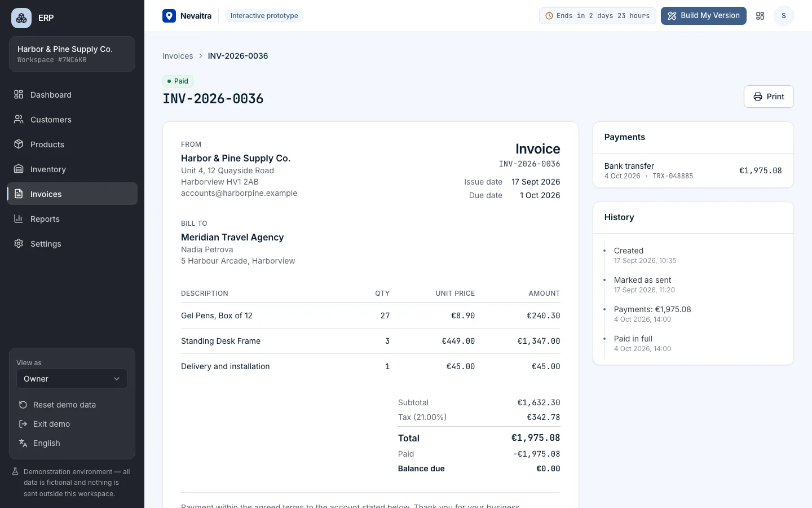This screenshot has height=508, width=812.
Task: Click the Tax (21.00%) label
Action: [422, 417]
